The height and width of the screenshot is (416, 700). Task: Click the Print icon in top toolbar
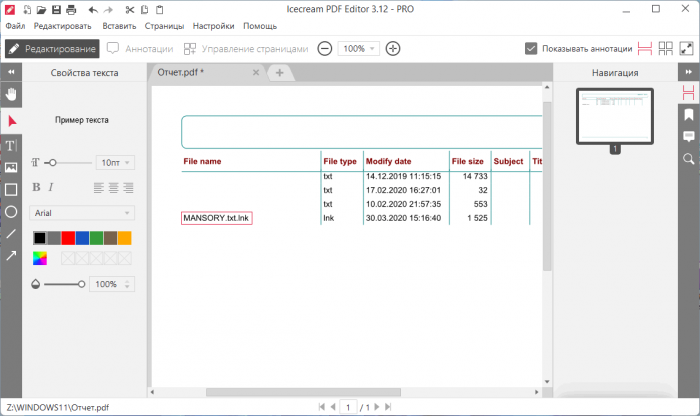tap(70, 9)
